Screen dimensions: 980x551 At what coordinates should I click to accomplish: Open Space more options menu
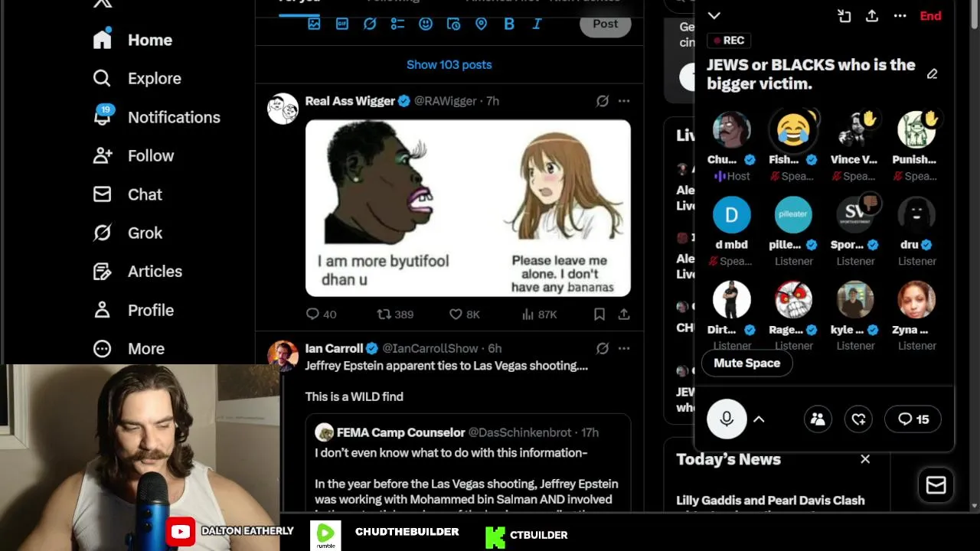click(900, 16)
